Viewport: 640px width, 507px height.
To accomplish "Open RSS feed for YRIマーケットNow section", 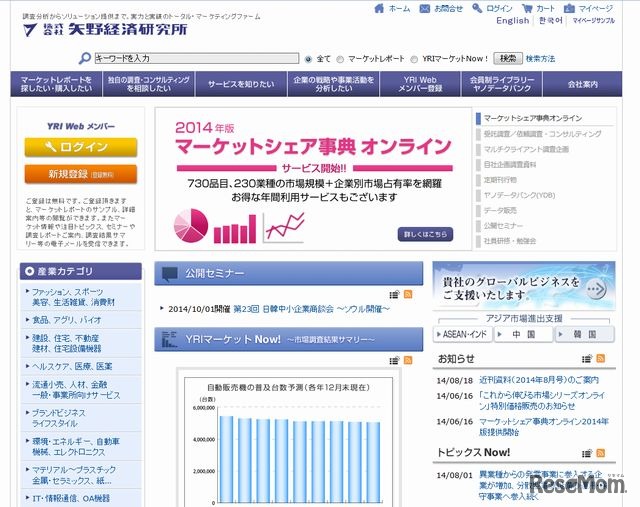I will [408, 360].
